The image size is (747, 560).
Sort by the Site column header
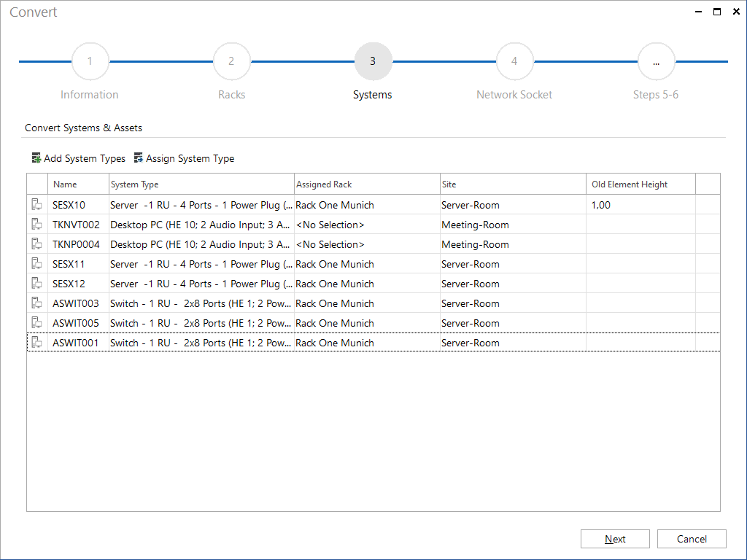(x=513, y=184)
